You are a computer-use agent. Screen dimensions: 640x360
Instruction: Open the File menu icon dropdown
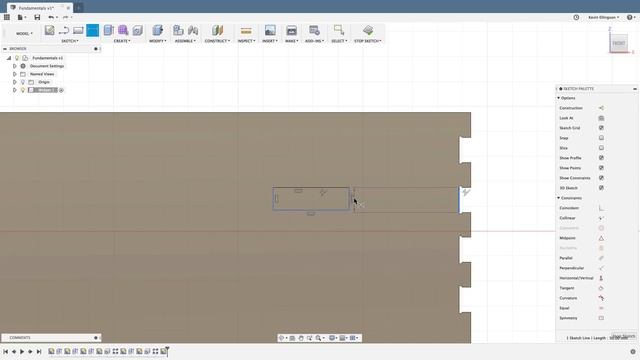click(x=21, y=17)
